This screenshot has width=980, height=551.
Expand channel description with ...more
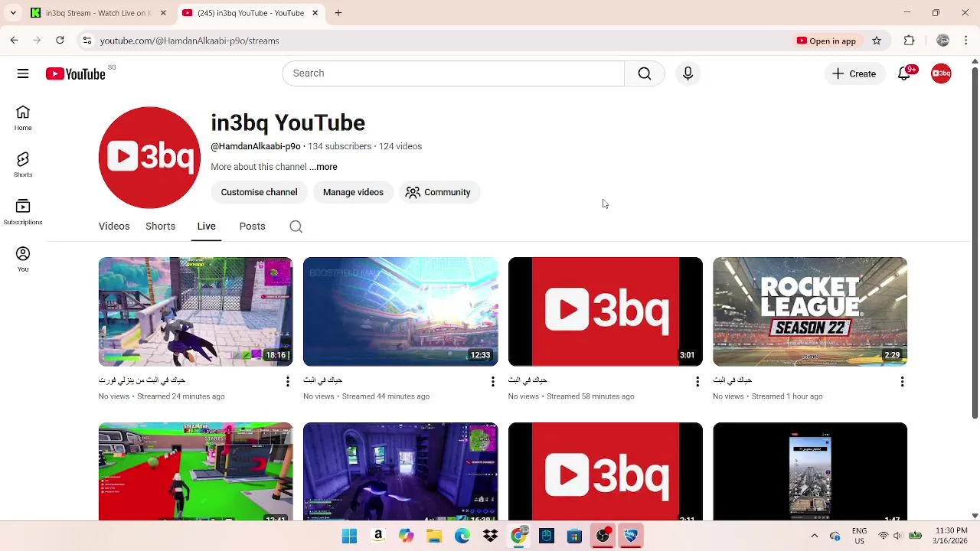click(323, 167)
